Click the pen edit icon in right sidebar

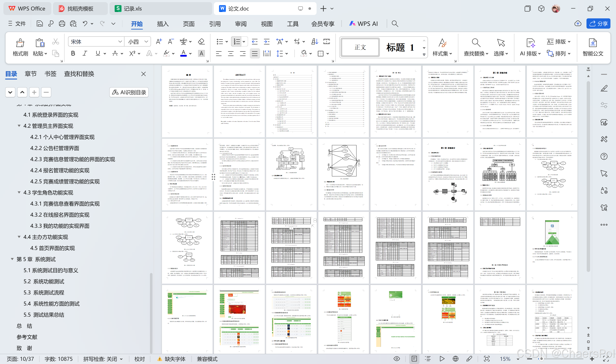coord(604,88)
